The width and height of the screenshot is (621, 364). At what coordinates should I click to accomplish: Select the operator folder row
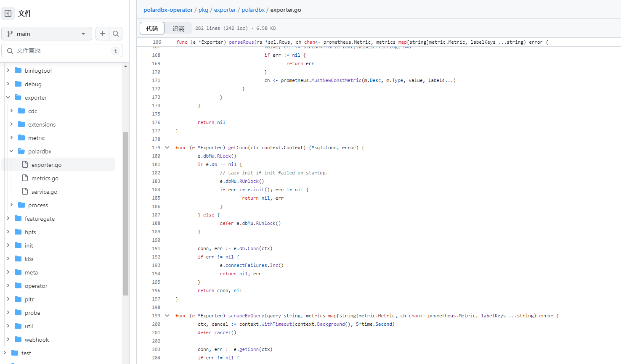(58, 286)
